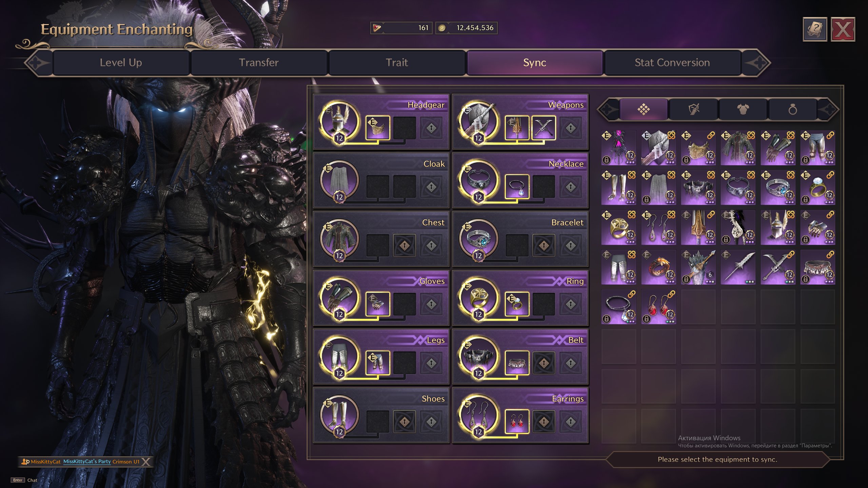The image size is (868, 488).
Task: Click the gold currency counter
Action: (x=467, y=28)
